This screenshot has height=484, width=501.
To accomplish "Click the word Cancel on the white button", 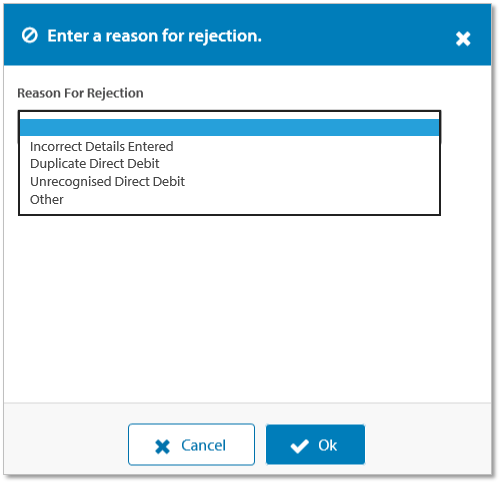I will coord(203,446).
